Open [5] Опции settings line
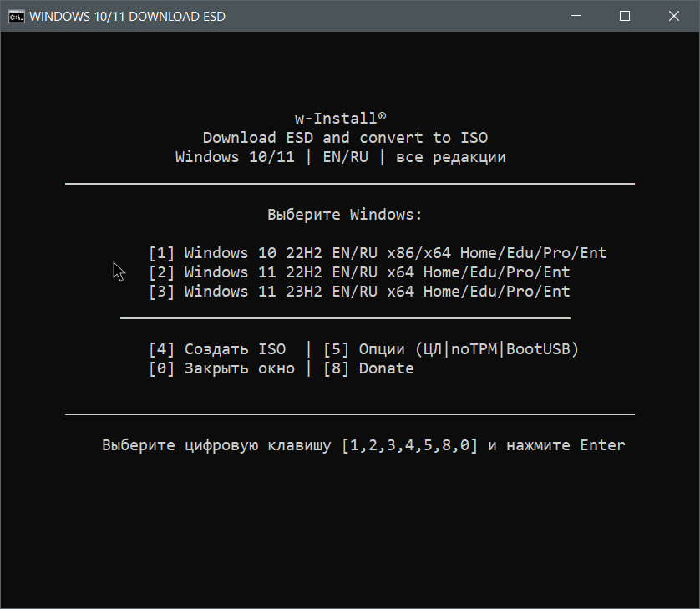 pyautogui.click(x=451, y=348)
